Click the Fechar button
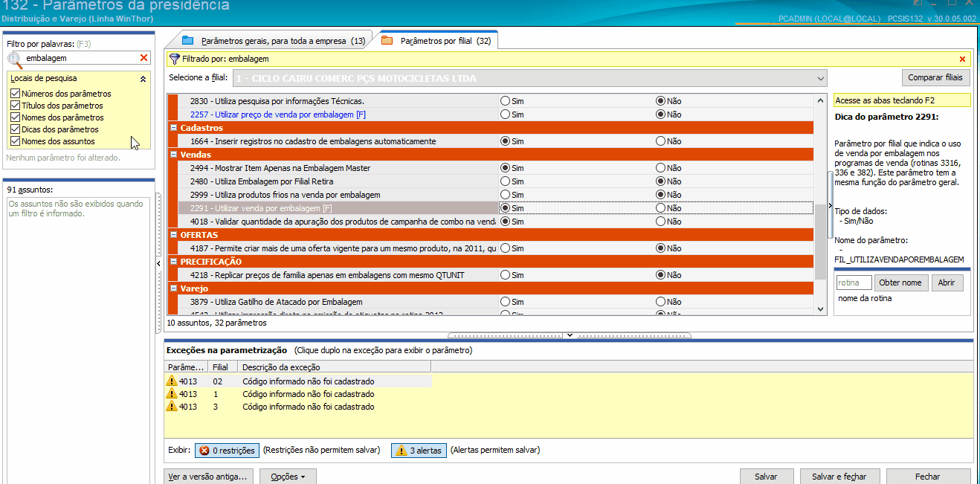 point(928,477)
